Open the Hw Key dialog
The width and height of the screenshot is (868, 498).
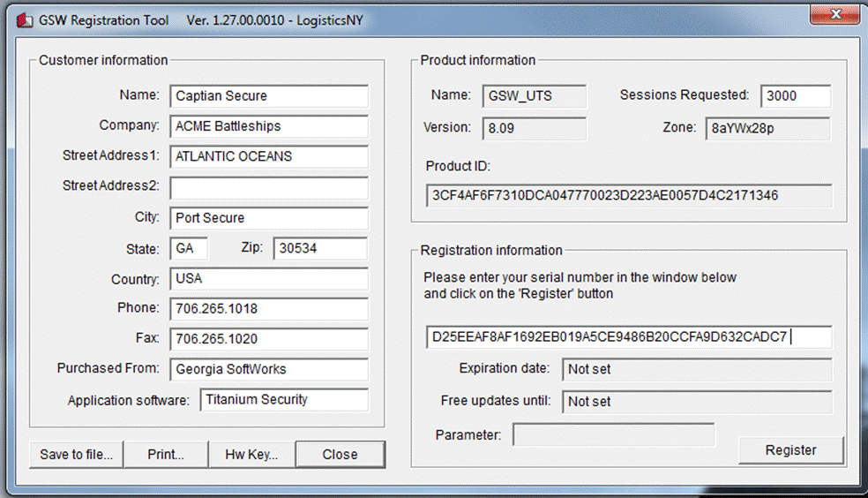[x=251, y=454]
